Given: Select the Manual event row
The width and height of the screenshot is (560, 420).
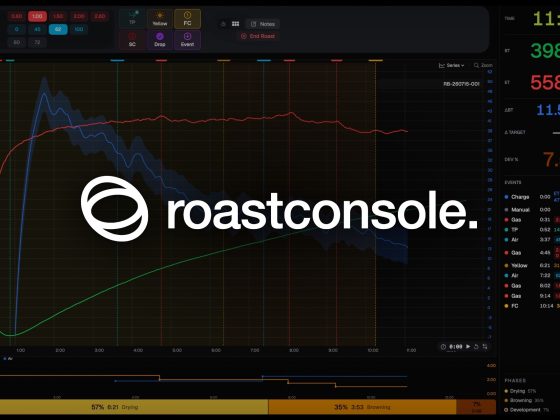Looking at the screenshot, I should (531, 210).
